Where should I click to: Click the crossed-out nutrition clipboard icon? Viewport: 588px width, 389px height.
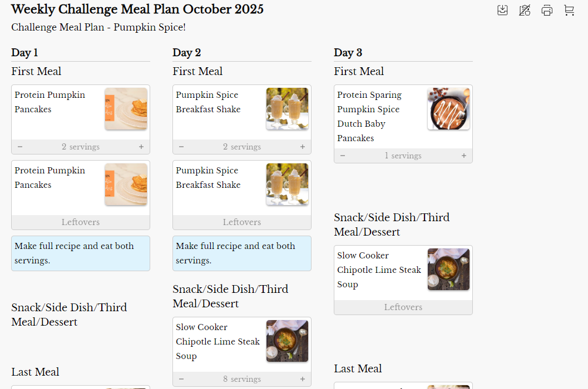pyautogui.click(x=525, y=10)
